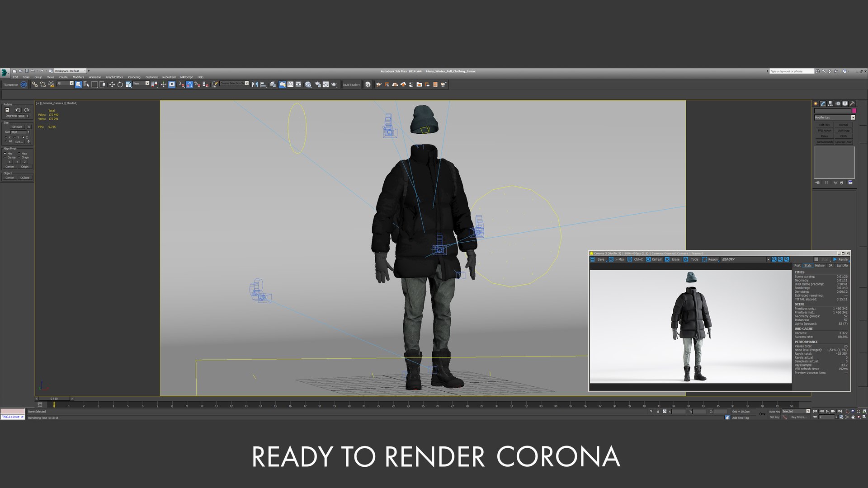Expand the Modifier List dropdown

tap(835, 117)
